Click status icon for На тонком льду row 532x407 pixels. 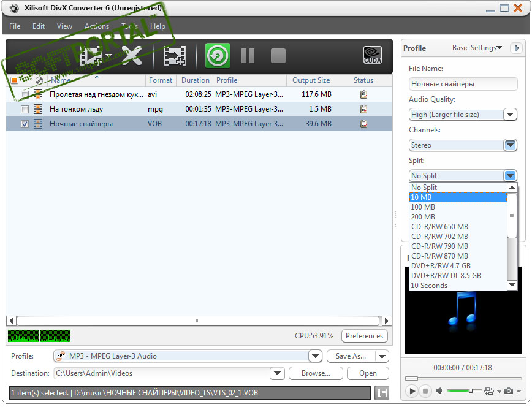pyautogui.click(x=363, y=109)
